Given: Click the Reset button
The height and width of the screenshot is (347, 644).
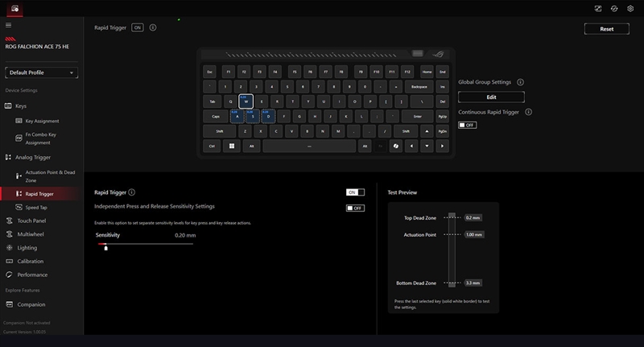Looking at the screenshot, I should (606, 28).
